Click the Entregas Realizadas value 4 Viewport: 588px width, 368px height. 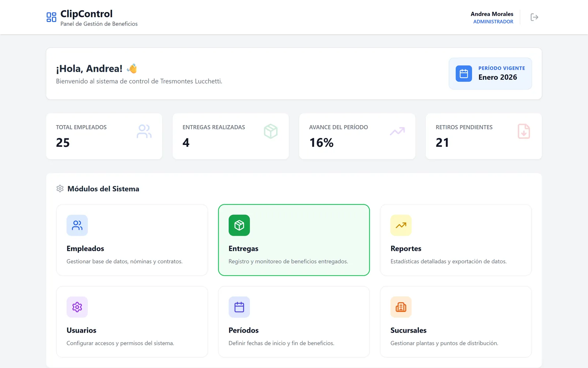tap(186, 143)
